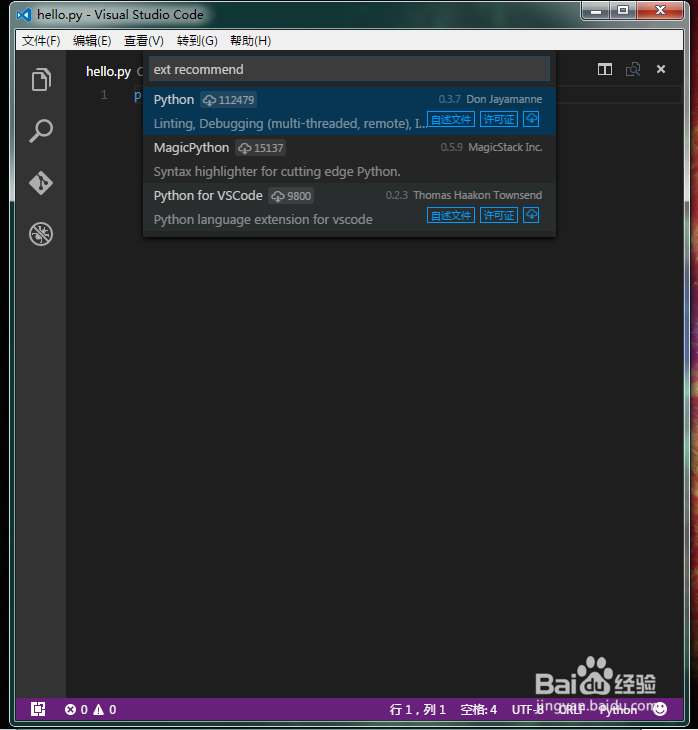Open the 编辑(E) menu
698x730 pixels.
(92, 41)
